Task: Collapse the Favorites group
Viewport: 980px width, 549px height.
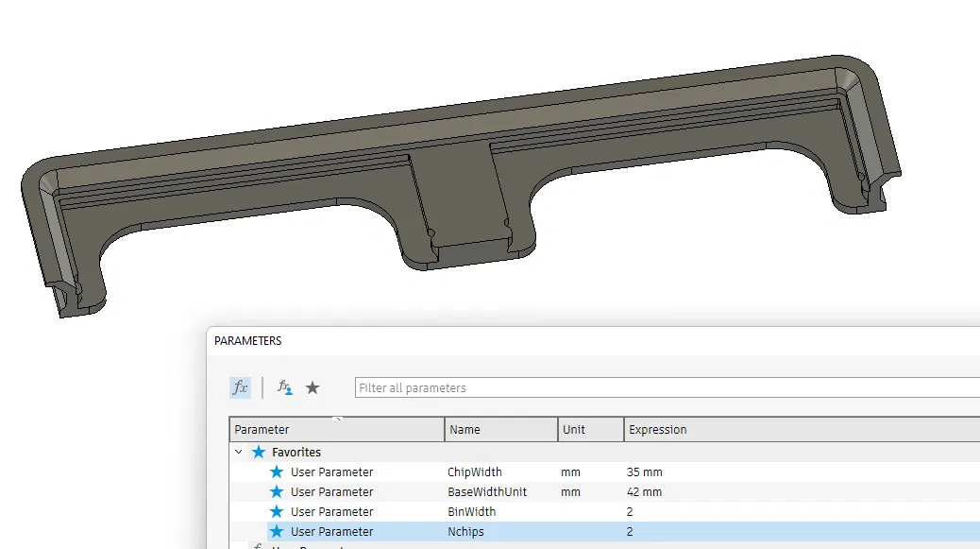Action: coord(239,452)
